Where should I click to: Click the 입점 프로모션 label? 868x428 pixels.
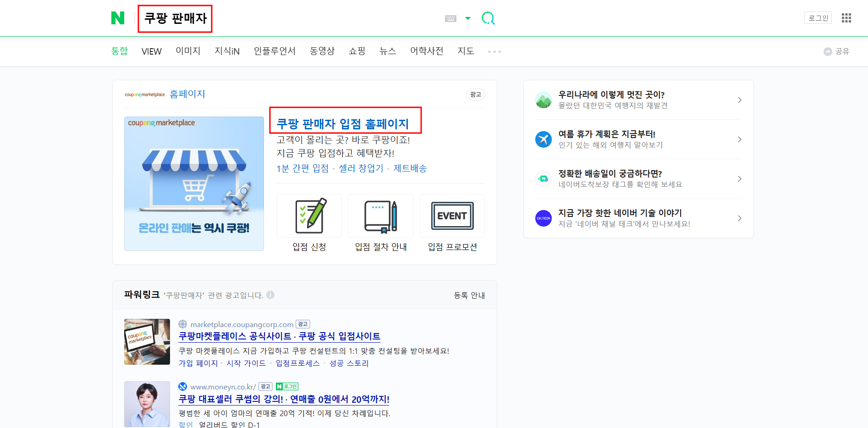pos(452,247)
